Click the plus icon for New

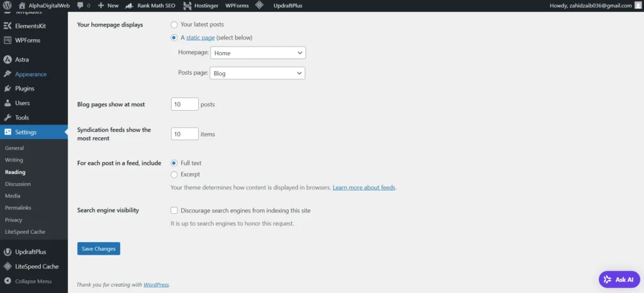tap(101, 6)
